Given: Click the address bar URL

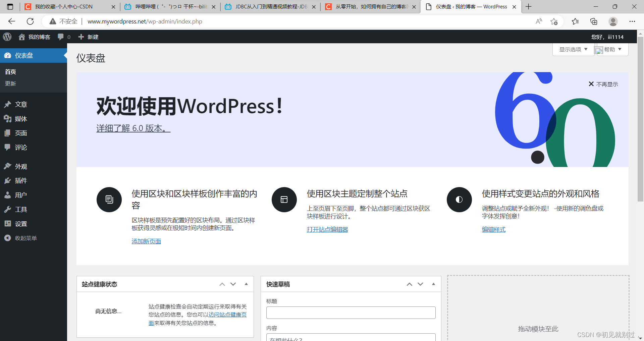Looking at the screenshot, I should pos(145,21).
